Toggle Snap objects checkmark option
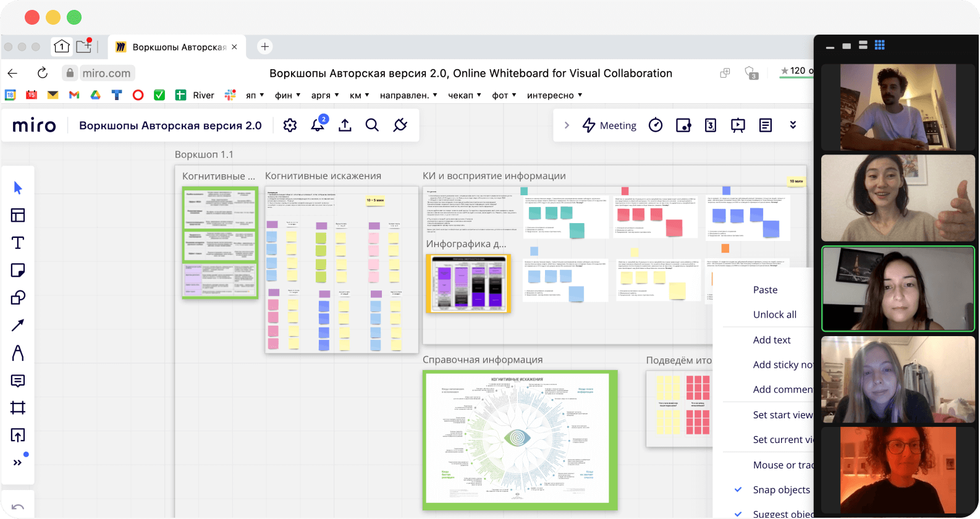The height and width of the screenshot is (519, 980). [x=781, y=489]
